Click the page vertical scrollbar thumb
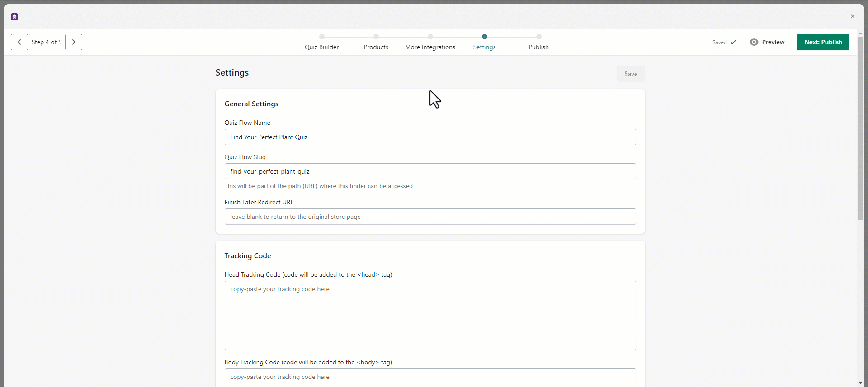868x387 pixels. tap(860, 128)
